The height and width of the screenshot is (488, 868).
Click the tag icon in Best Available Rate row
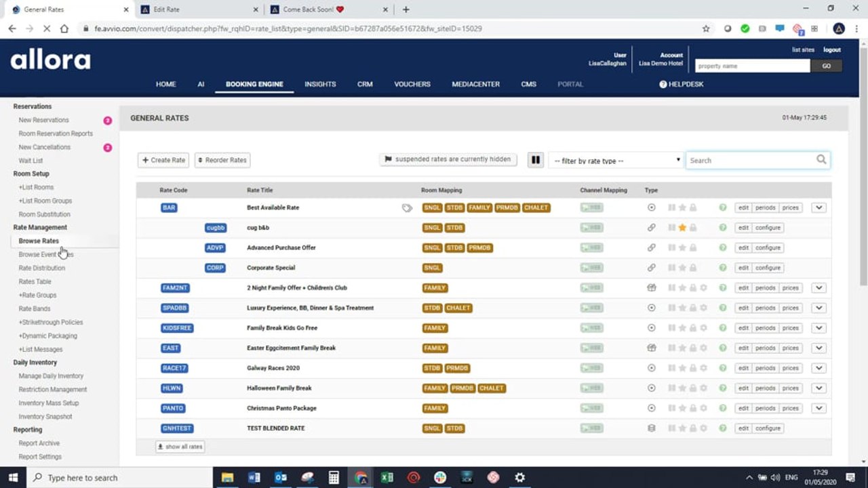(x=407, y=208)
